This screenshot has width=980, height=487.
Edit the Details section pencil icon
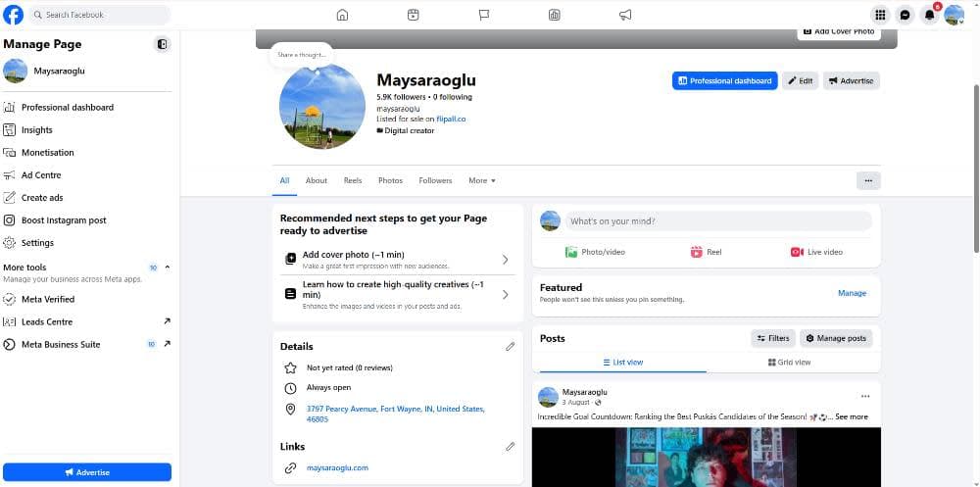click(510, 346)
